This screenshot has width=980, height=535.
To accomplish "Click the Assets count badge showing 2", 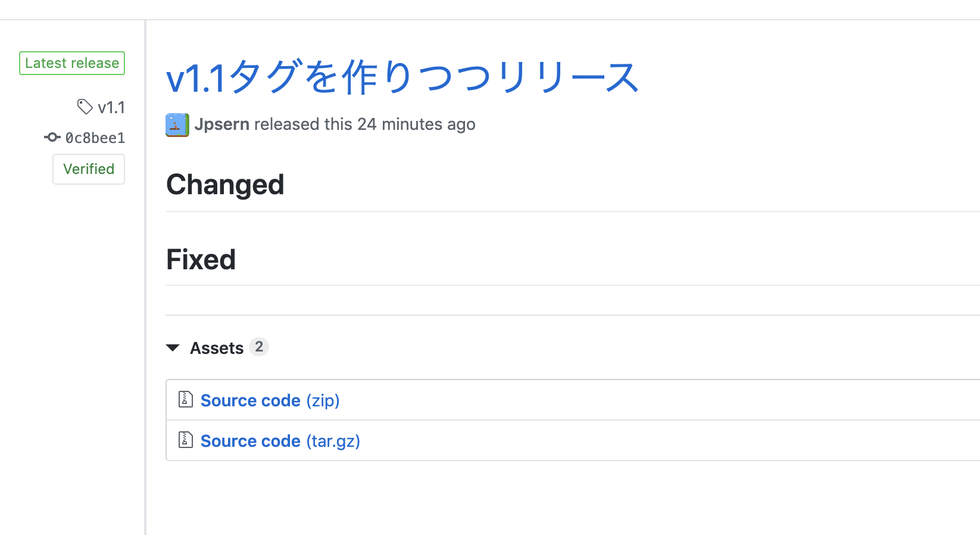I will (x=259, y=347).
